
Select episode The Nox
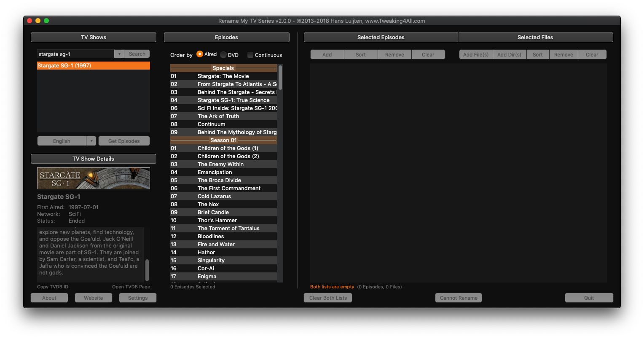223,204
